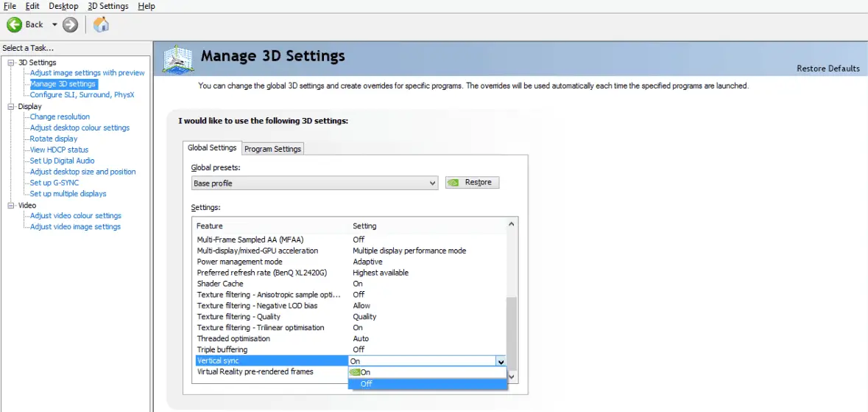Click the Vertical sync dropdown arrow
Viewport: 868px width, 412px height.
(x=501, y=362)
